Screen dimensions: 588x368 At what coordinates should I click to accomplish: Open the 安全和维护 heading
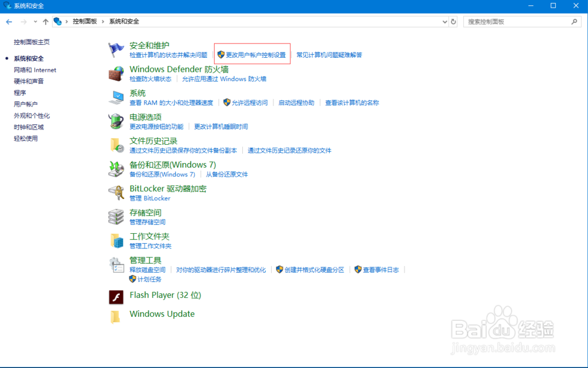click(x=149, y=45)
